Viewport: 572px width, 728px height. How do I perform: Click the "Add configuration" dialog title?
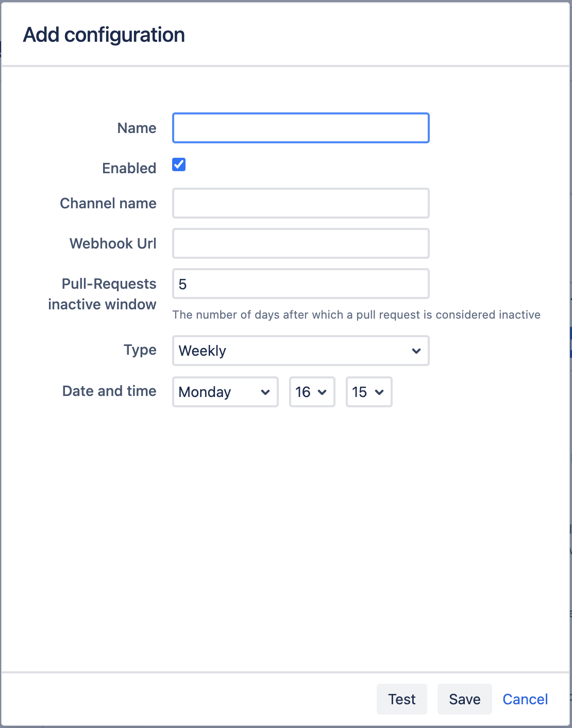(104, 35)
